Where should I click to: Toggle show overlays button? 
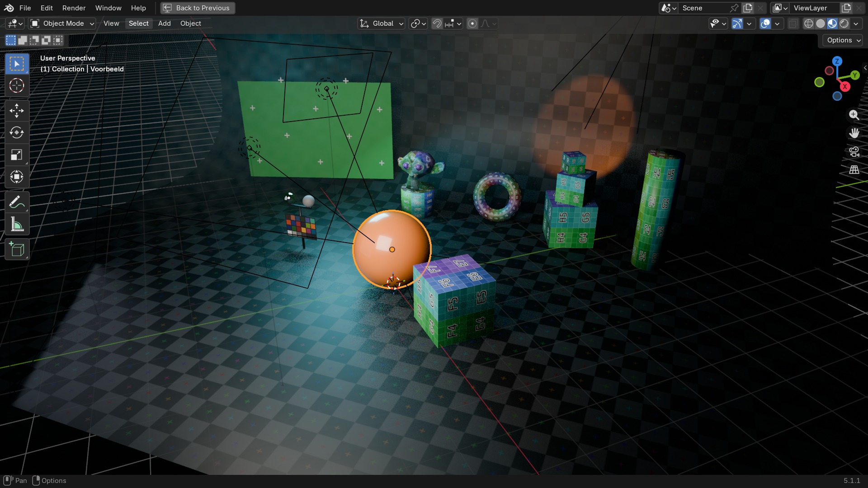(x=765, y=23)
